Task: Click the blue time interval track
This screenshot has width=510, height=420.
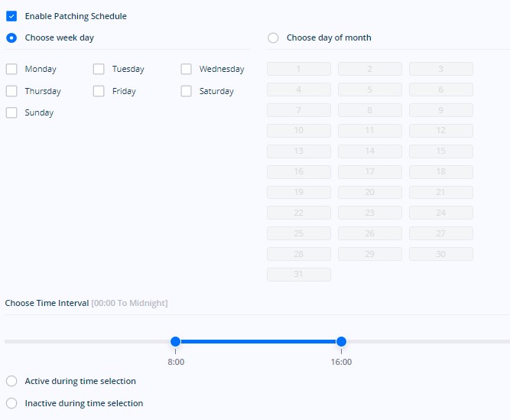Action: click(258, 342)
